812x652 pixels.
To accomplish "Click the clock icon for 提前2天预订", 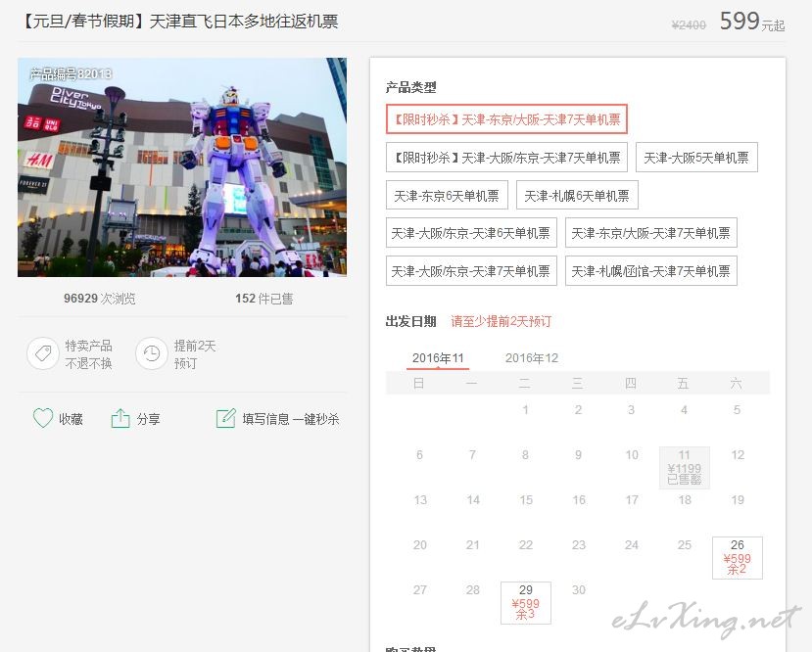I will coord(151,354).
